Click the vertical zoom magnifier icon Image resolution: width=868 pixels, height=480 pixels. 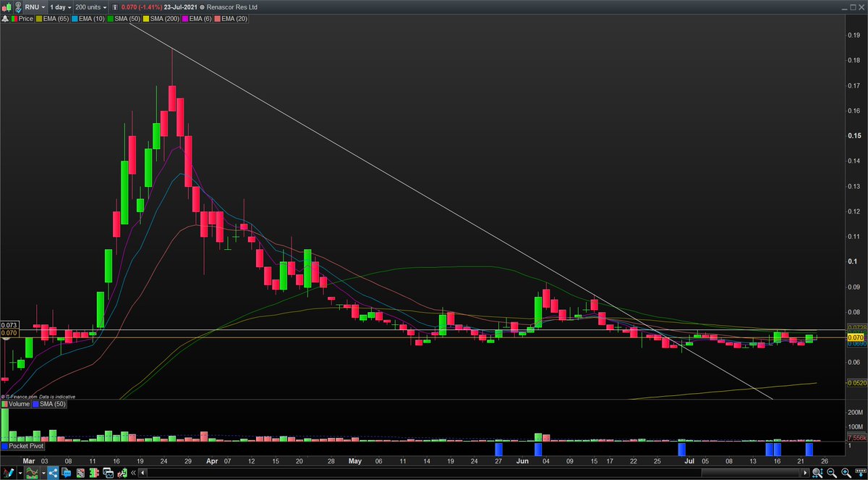[818, 472]
